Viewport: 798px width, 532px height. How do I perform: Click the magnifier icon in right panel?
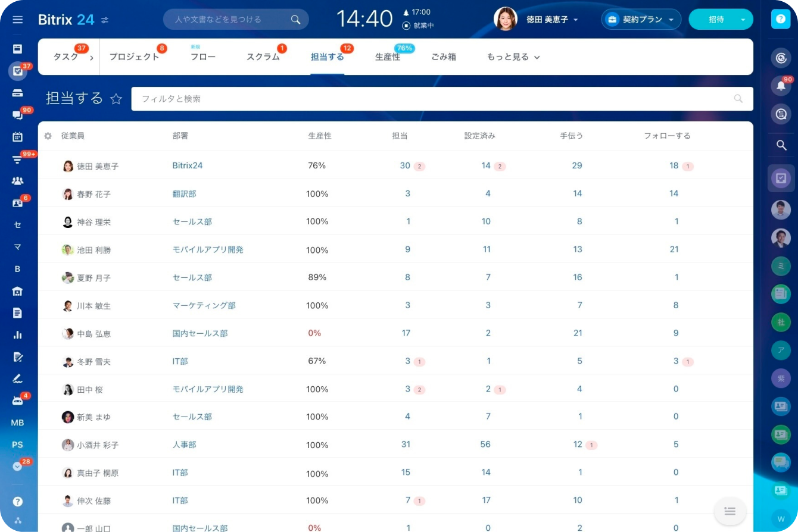(781, 145)
